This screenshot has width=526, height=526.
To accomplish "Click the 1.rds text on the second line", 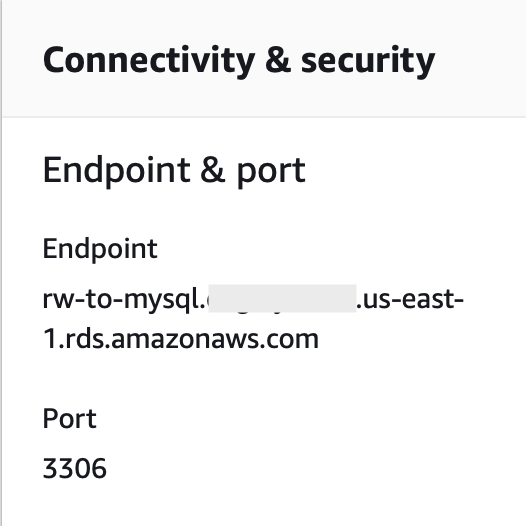I will point(75,338).
